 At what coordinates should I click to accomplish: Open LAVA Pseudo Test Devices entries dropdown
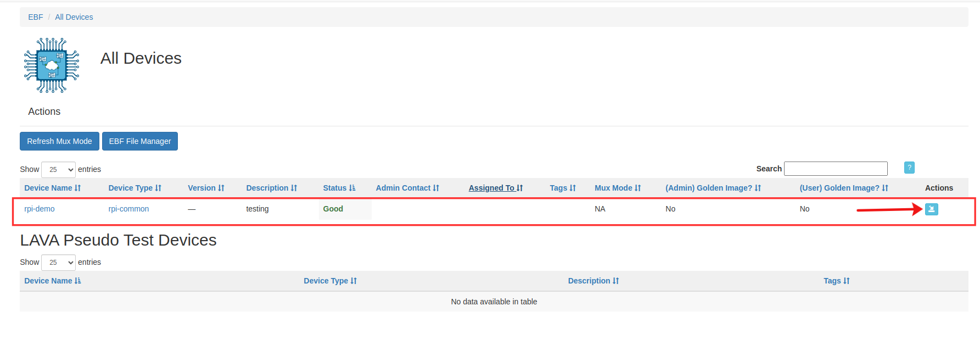(58, 262)
